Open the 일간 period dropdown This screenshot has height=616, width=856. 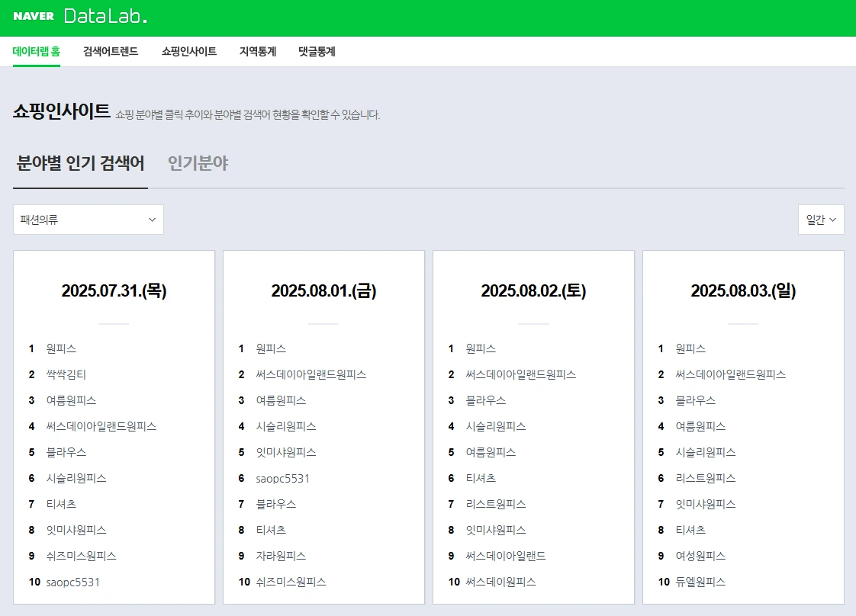[x=821, y=220]
